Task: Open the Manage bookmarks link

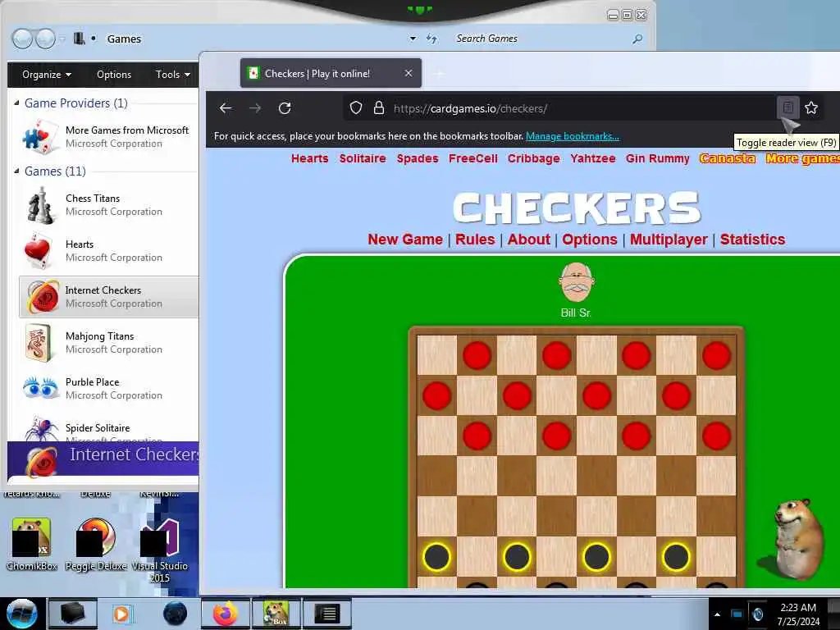Action: (572, 136)
